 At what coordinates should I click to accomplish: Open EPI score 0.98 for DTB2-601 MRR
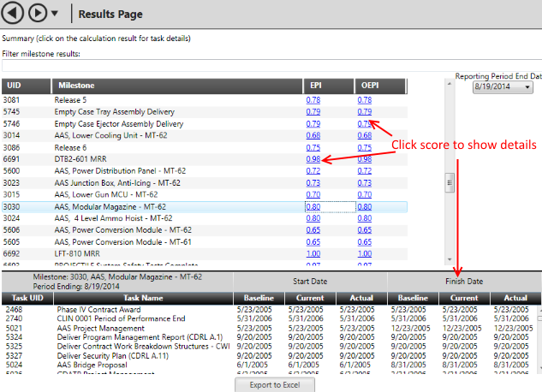(x=313, y=159)
